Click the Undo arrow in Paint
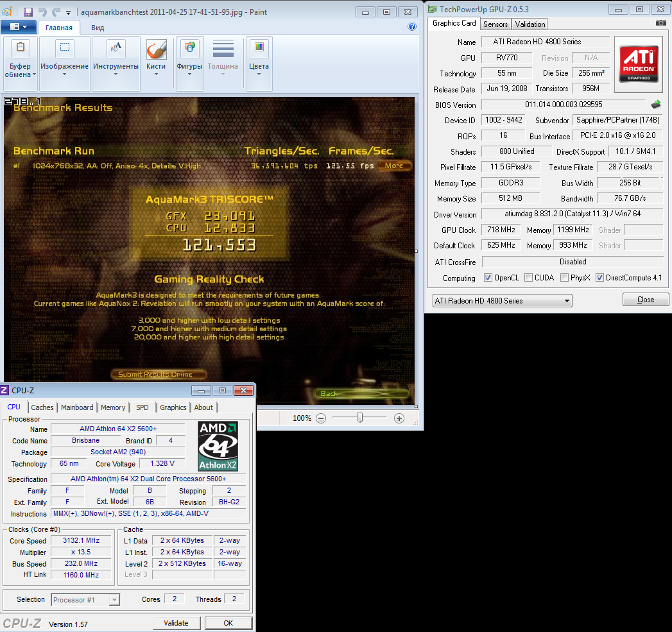 coord(42,12)
